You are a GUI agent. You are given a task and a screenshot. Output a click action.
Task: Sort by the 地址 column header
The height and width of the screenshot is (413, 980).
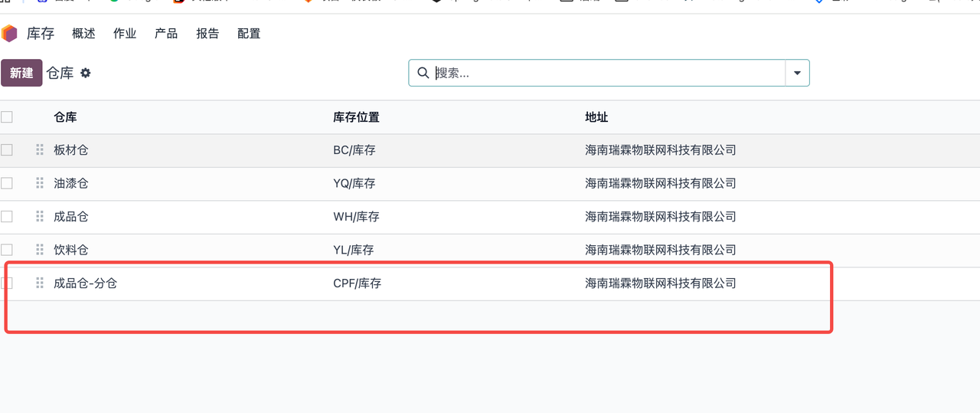596,117
